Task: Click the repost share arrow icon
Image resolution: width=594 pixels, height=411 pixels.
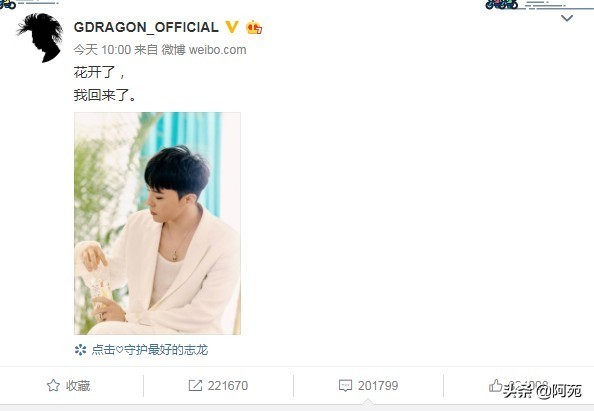Action: (x=195, y=386)
